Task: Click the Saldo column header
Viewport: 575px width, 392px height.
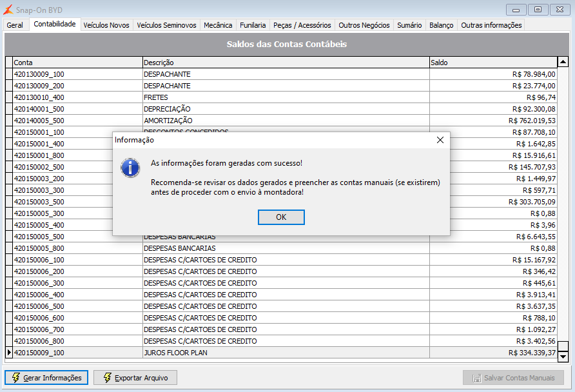Action: 493,63
